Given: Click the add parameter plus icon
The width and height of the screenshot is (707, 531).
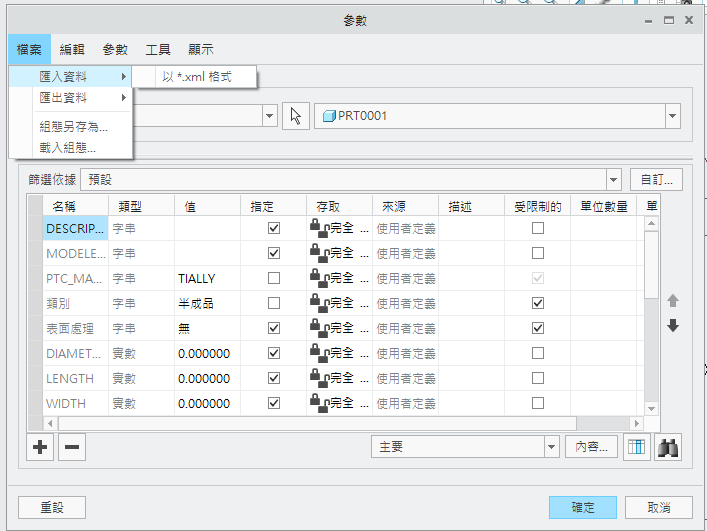Looking at the screenshot, I should click(x=40, y=447).
